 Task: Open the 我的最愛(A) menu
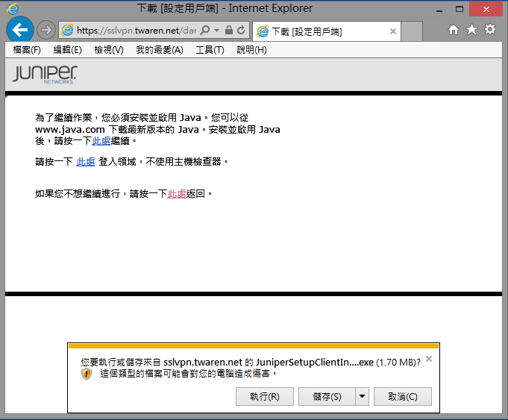[x=159, y=50]
